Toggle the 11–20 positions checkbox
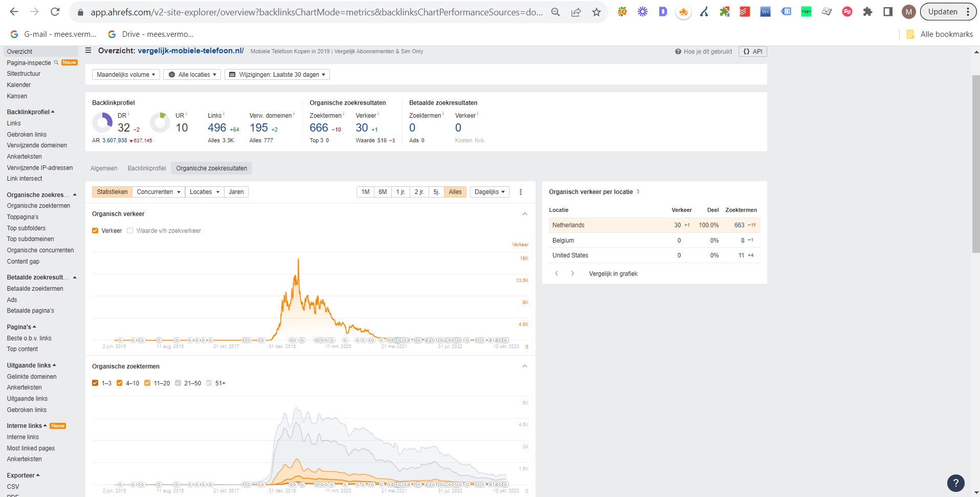This screenshot has width=980, height=497. click(147, 383)
